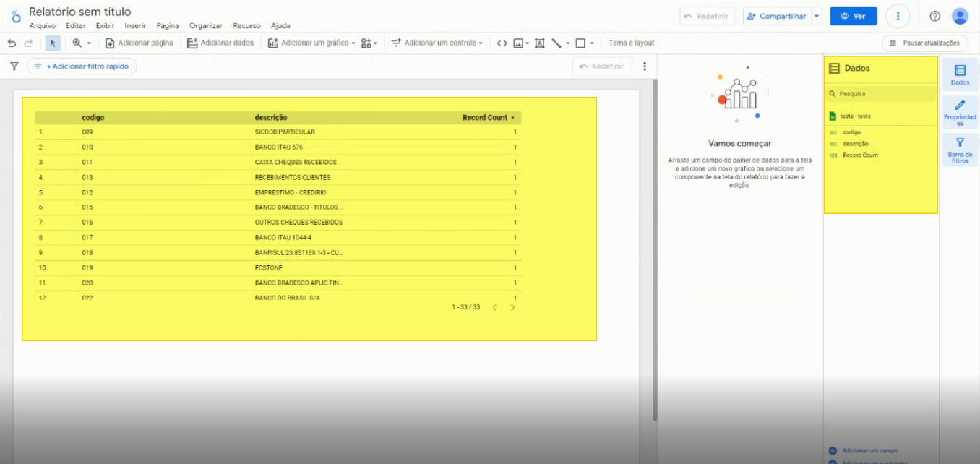Open the Help question mark icon
Image resolution: width=980 pixels, height=464 pixels.
[x=934, y=16]
